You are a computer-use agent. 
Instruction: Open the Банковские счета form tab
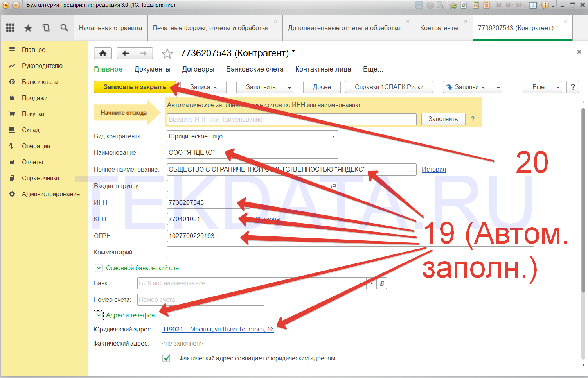pyautogui.click(x=255, y=69)
